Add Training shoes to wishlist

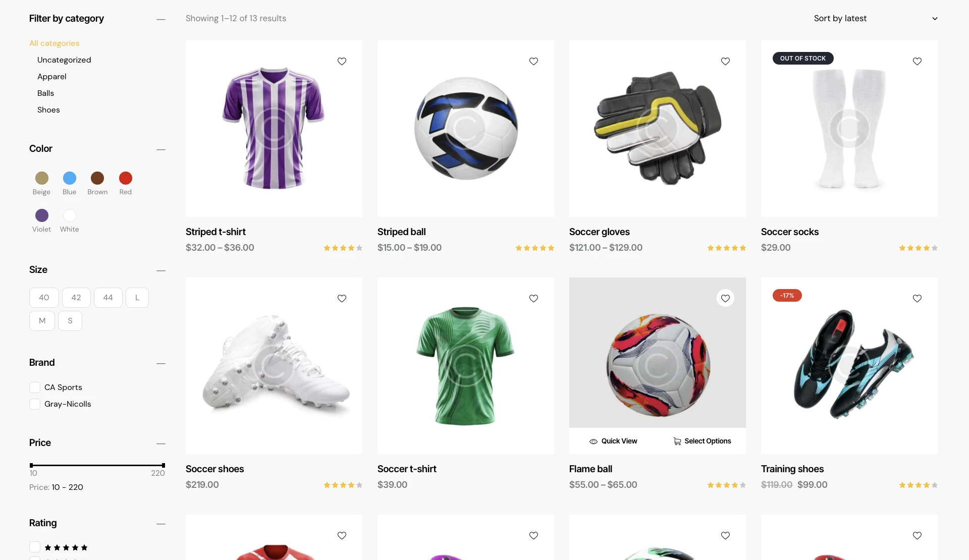tap(917, 299)
